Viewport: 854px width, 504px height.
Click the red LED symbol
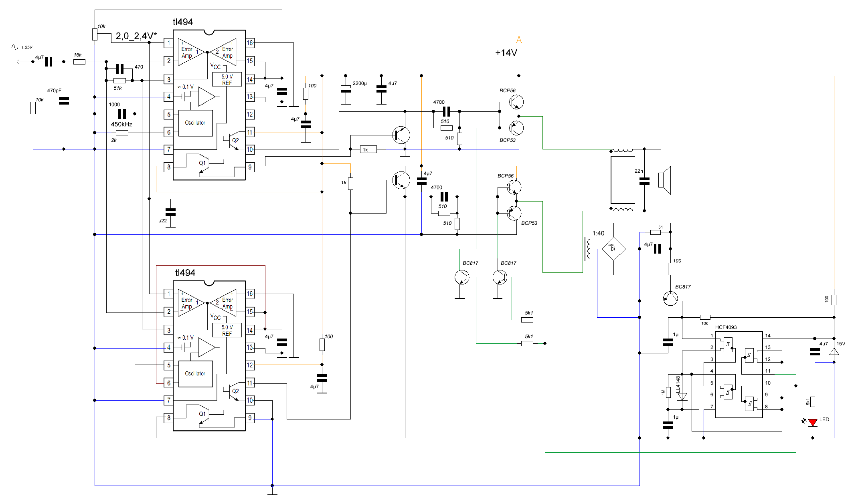tap(813, 422)
